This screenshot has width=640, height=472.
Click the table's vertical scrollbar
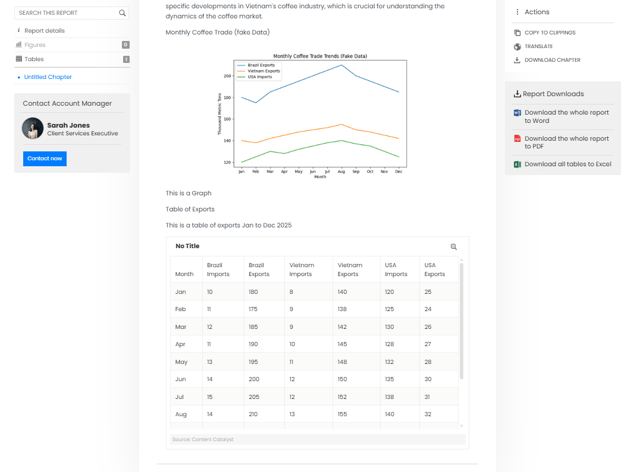461,320
